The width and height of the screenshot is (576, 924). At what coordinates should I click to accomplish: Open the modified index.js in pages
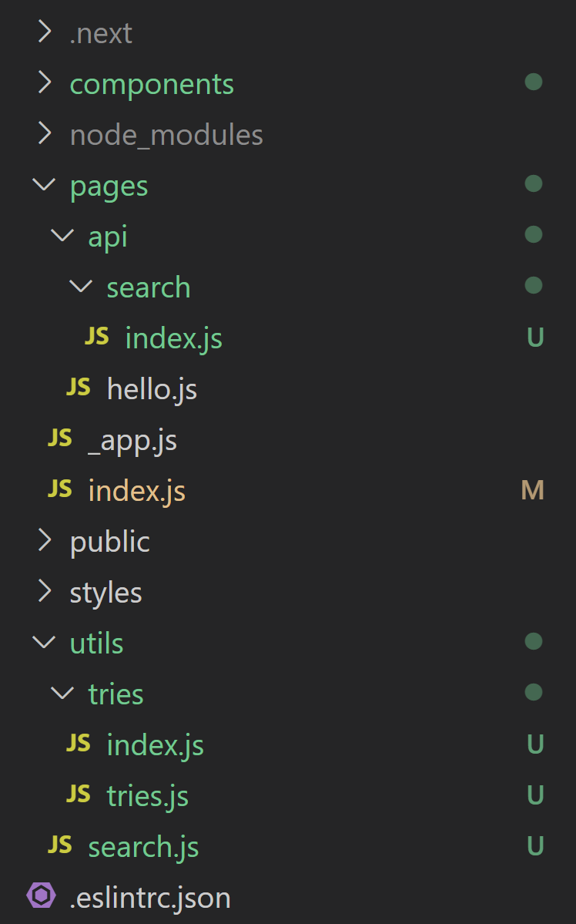point(136,491)
